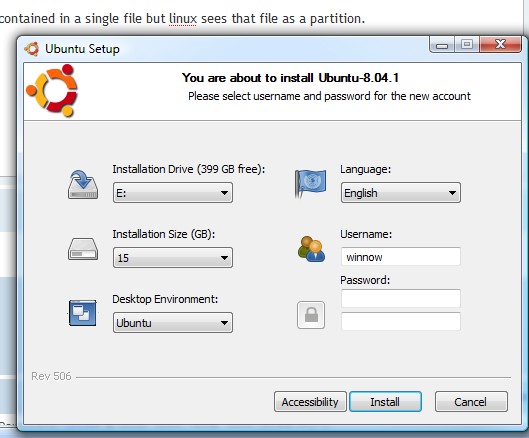Click the installation drive icon with blue arrow
The height and width of the screenshot is (438, 529).
tap(83, 185)
